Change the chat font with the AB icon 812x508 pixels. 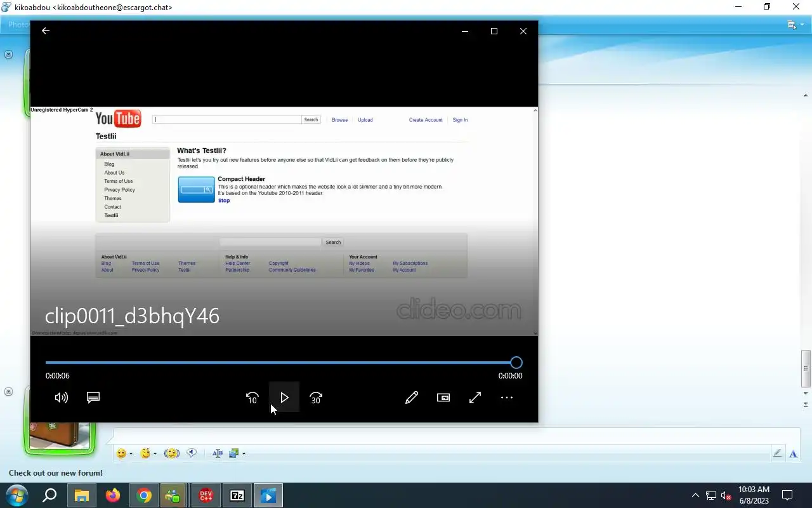[x=218, y=453]
